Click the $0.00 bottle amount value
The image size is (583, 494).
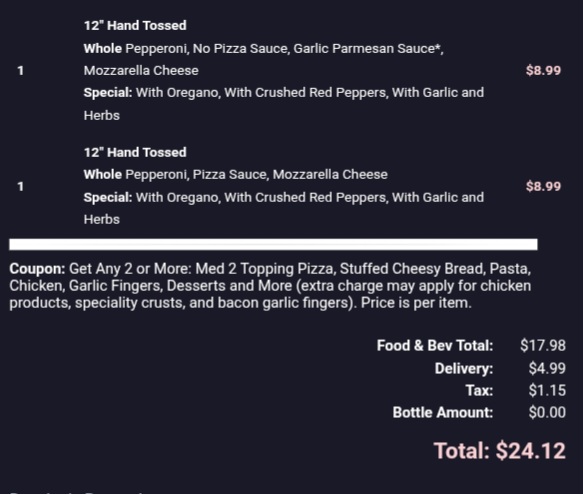click(547, 413)
